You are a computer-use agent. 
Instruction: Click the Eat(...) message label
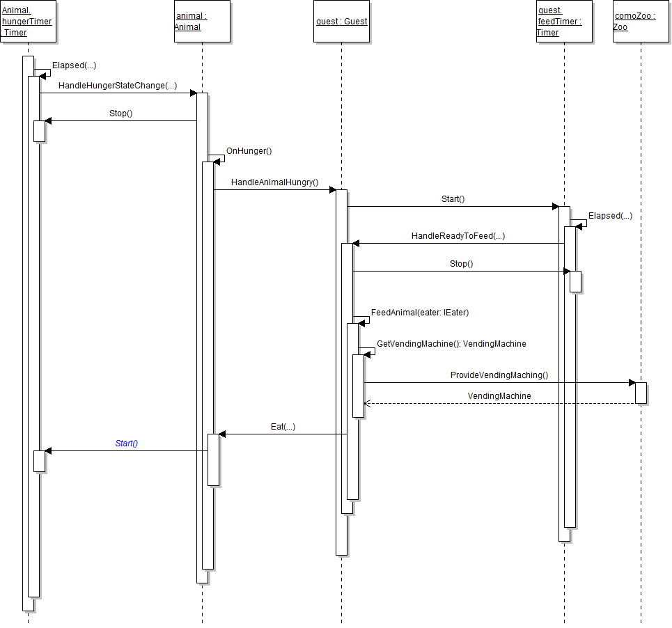click(x=283, y=427)
